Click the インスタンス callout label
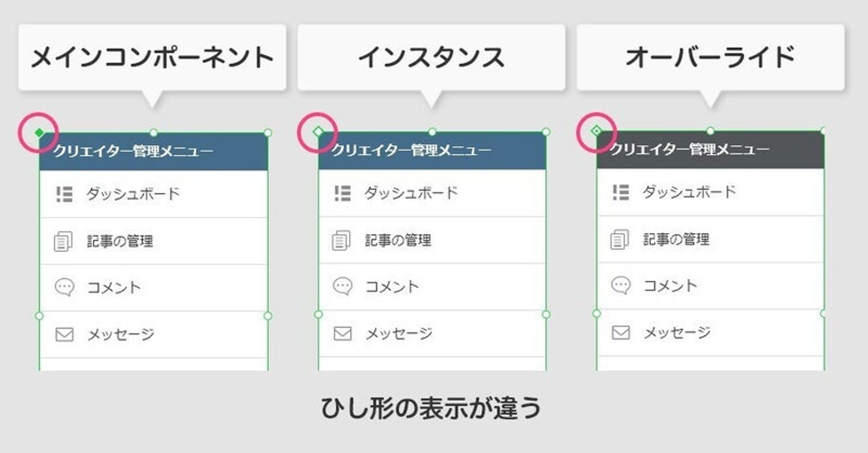The image size is (868, 453). (x=431, y=58)
